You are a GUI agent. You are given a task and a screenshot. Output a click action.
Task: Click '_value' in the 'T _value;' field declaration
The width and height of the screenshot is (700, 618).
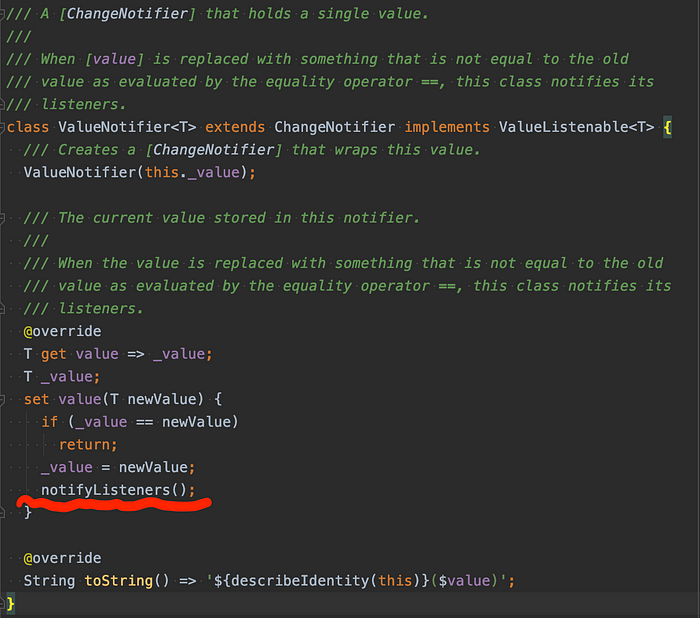(x=67, y=378)
